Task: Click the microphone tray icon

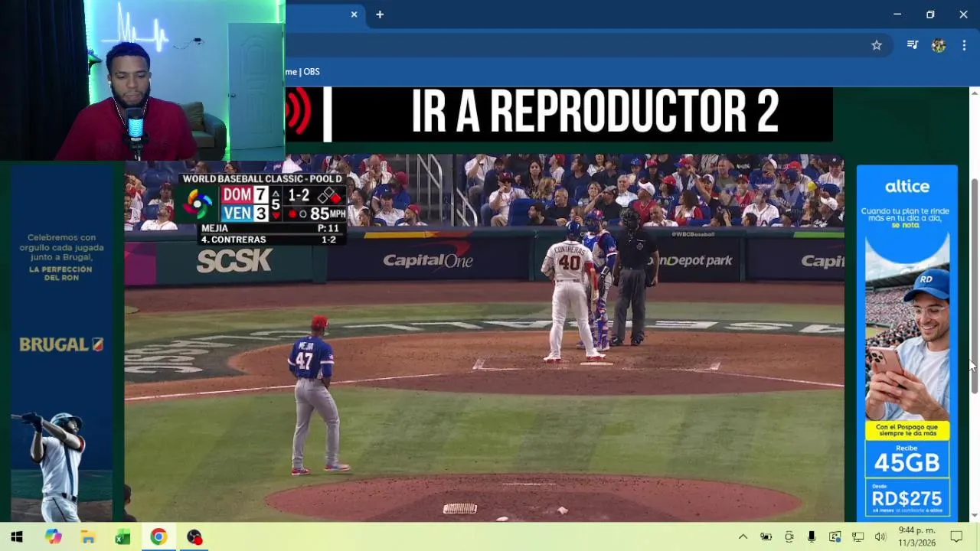Action: point(812,537)
